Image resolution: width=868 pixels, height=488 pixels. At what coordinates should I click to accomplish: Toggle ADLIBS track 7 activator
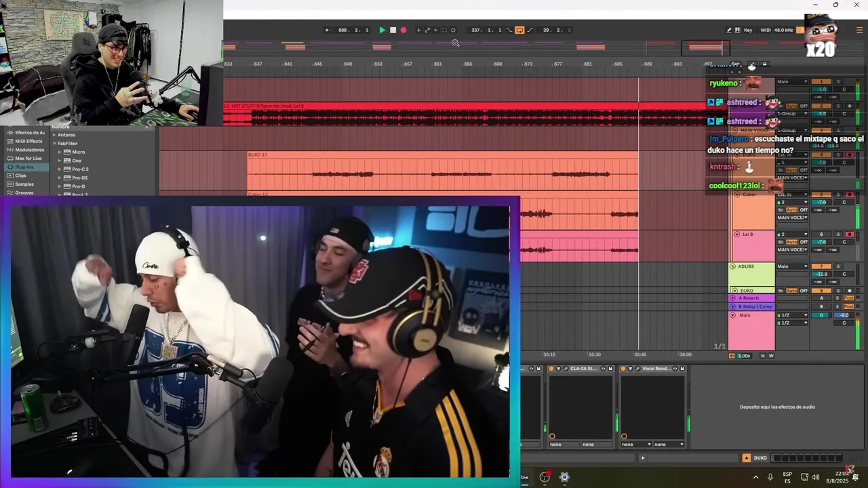[821, 266]
